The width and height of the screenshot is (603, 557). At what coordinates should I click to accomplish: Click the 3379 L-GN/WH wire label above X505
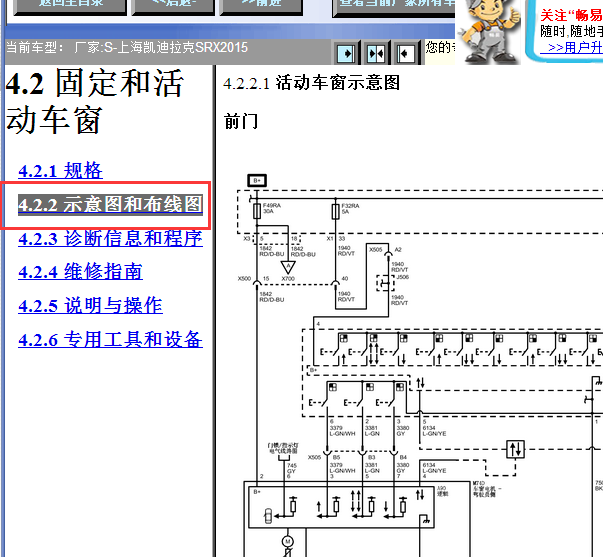coord(342,430)
